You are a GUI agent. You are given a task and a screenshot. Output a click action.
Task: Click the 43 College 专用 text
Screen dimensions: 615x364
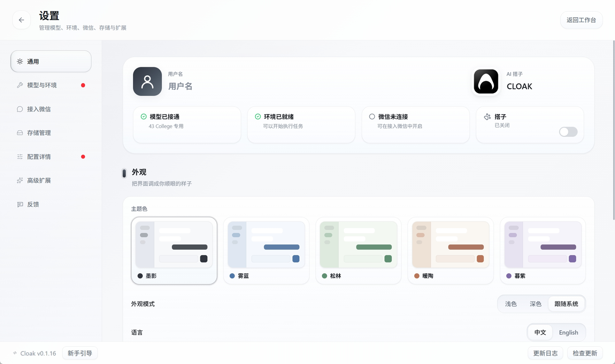166,126
